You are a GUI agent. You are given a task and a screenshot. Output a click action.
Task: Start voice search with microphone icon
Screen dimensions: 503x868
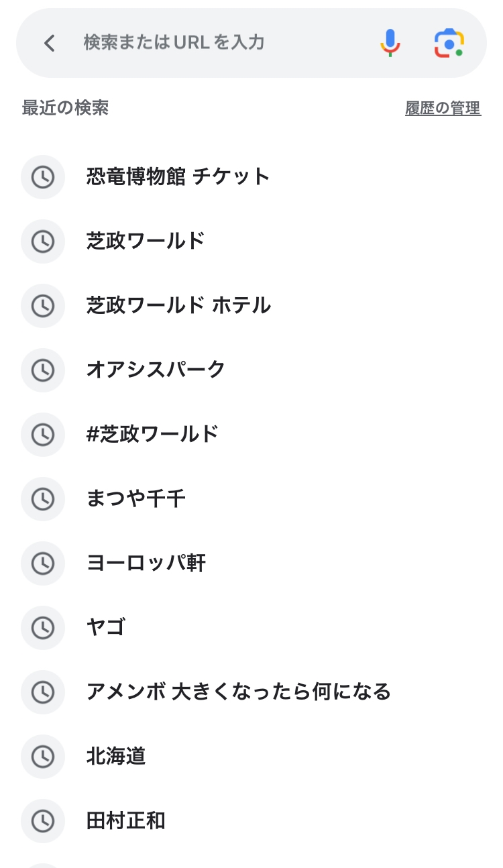(x=390, y=43)
